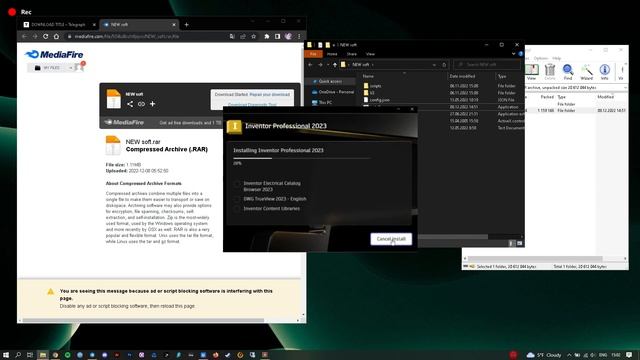
Task: Select the config.json file
Action: (379, 100)
